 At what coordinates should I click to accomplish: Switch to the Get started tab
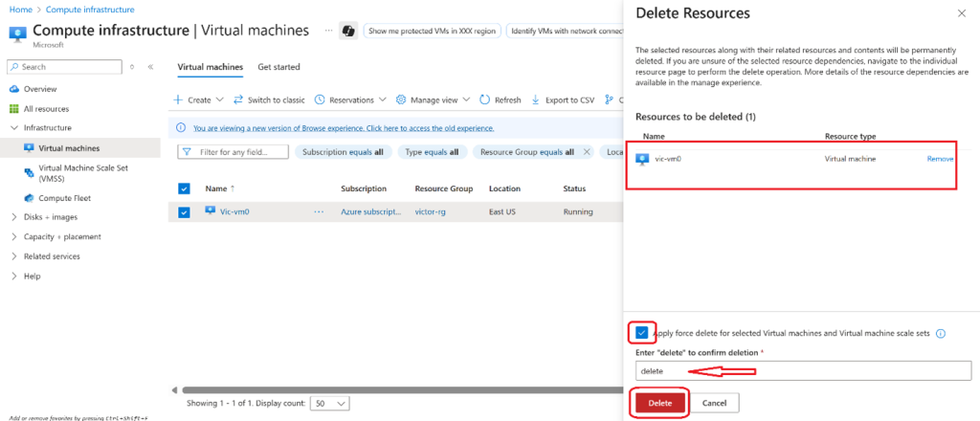(x=278, y=67)
